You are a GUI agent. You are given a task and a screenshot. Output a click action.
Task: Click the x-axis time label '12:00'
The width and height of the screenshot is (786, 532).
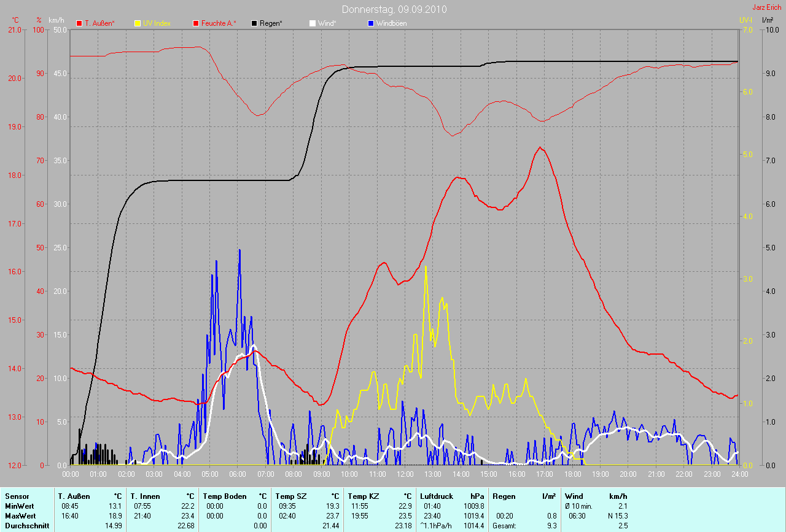(x=405, y=474)
